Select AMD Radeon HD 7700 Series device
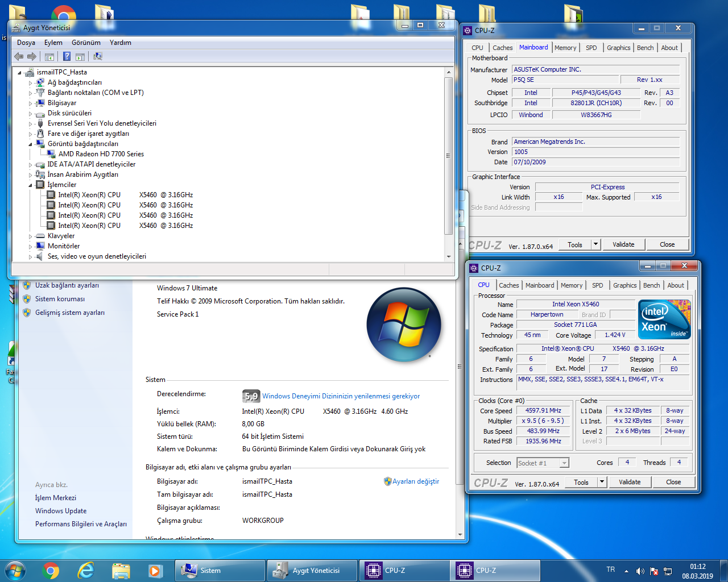Viewport: 728px width, 582px height. point(101,154)
